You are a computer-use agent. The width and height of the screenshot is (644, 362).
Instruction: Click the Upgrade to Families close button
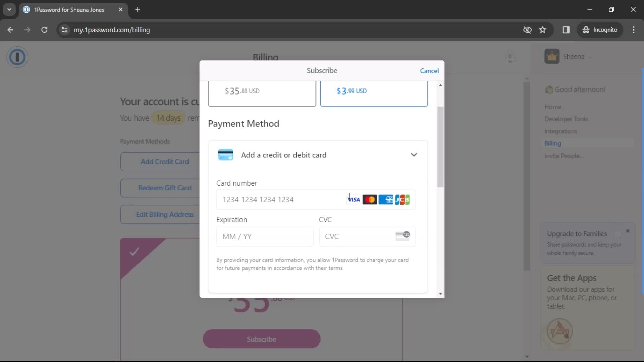628,231
